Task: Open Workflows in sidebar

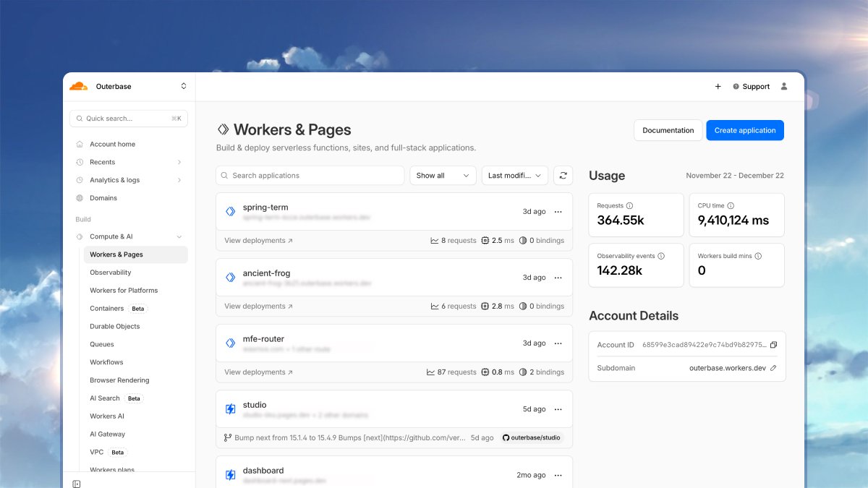Action: click(x=106, y=362)
